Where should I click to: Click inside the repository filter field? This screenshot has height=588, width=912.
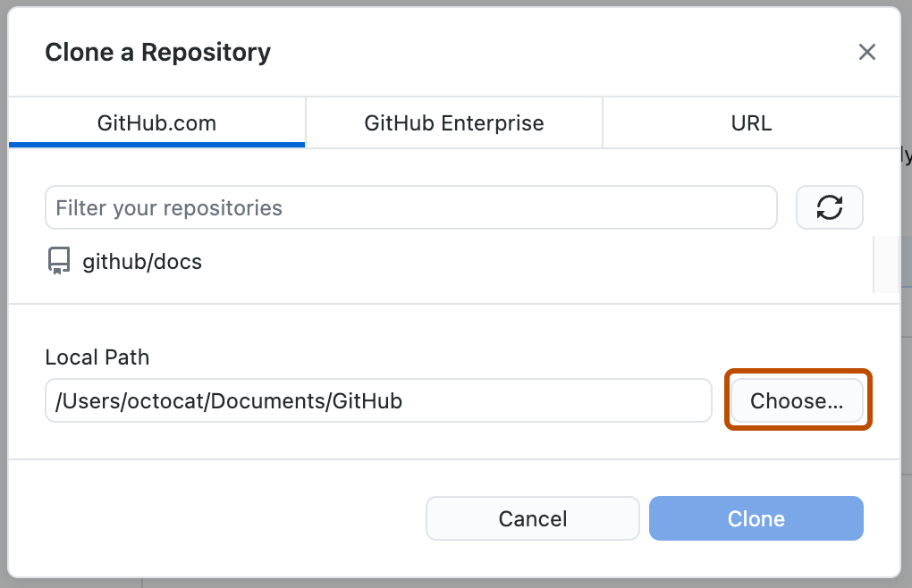tap(411, 206)
